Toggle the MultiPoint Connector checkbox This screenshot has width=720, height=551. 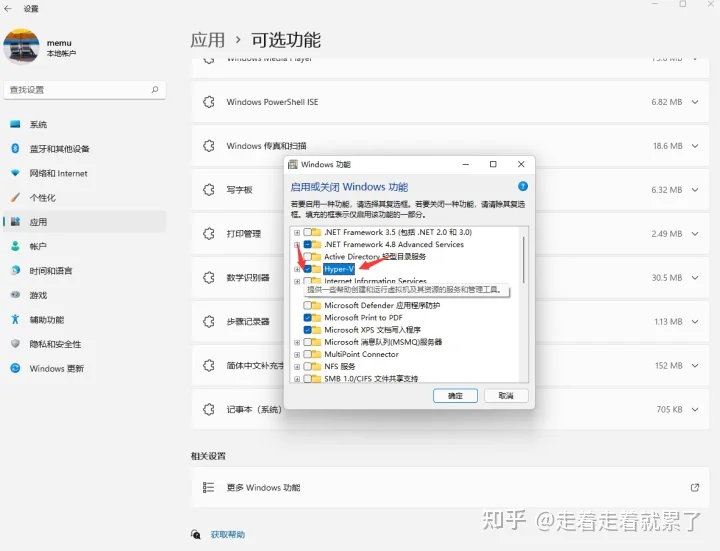(x=308, y=354)
